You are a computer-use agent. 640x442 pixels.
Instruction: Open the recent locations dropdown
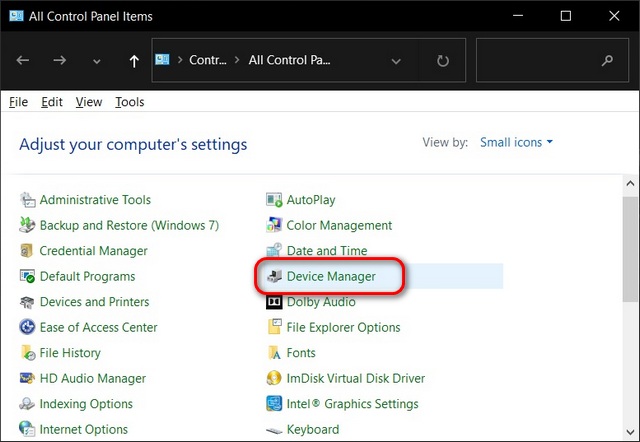tap(96, 62)
